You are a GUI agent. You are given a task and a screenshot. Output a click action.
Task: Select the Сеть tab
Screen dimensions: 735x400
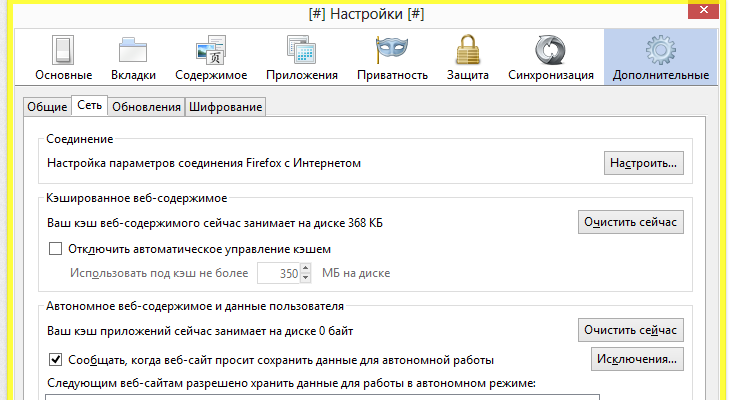pyautogui.click(x=89, y=106)
